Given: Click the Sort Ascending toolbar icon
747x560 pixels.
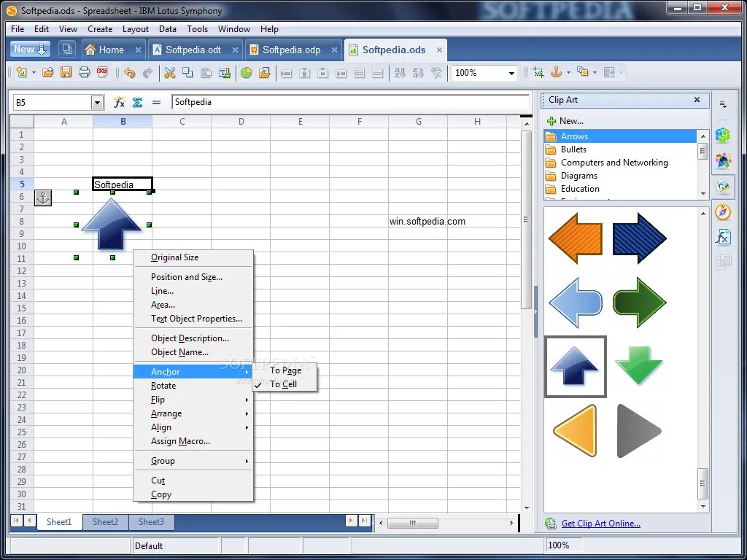Looking at the screenshot, I should click(400, 73).
